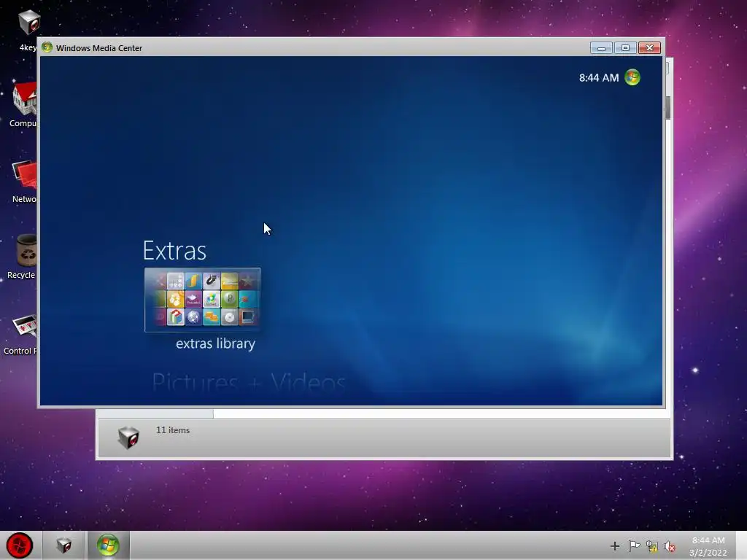747x560 pixels.
Task: Open the Computer desktop icon
Action: tap(23, 104)
